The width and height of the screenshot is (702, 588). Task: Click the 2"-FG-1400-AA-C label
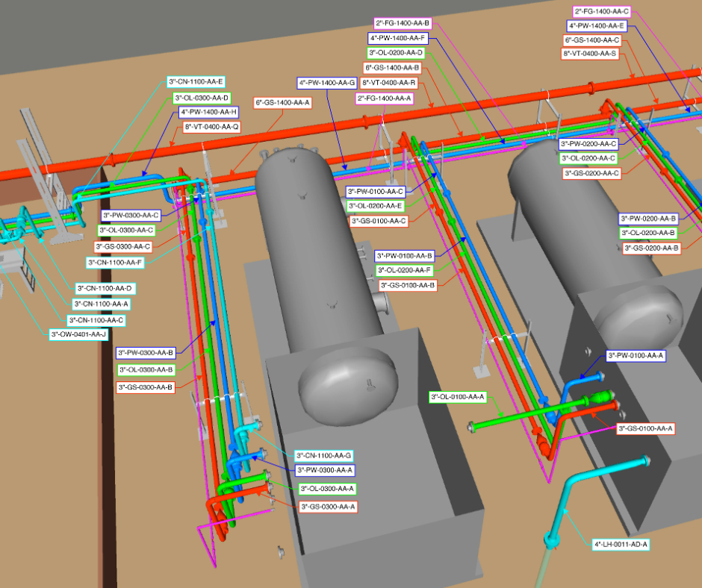click(x=602, y=11)
